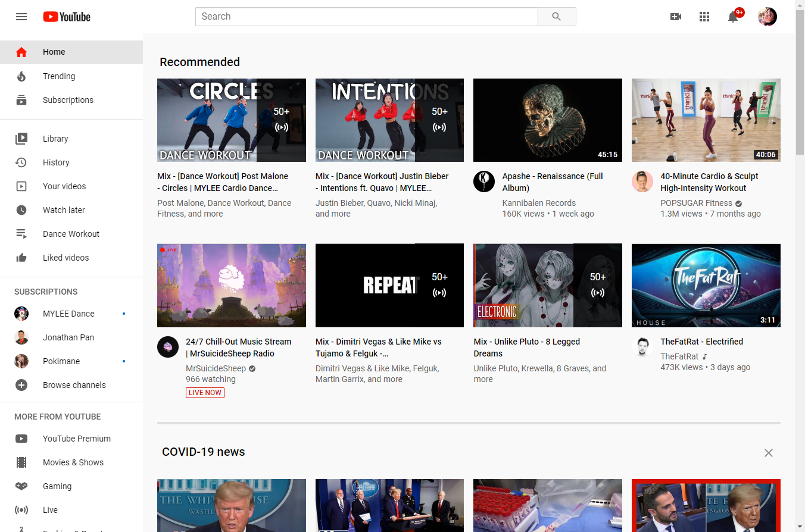Click MYLEE Dance channel avatar
805x532 pixels.
coord(21,314)
